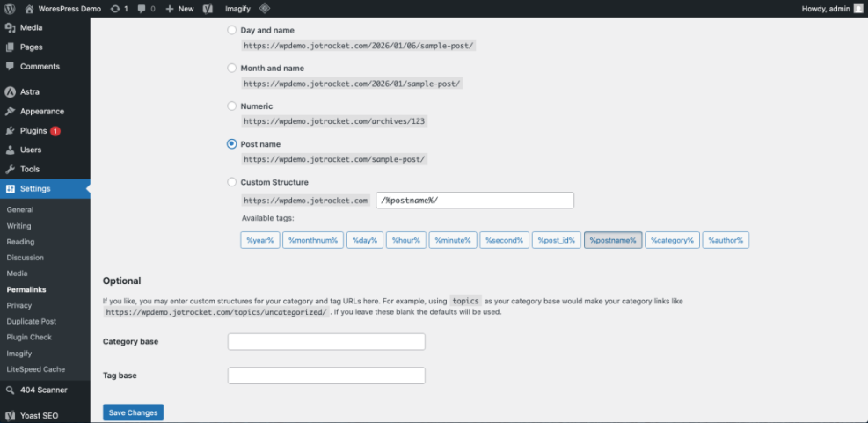Open the Yoast icon in admin bar
This screenshot has width=868, height=423.
click(208, 9)
